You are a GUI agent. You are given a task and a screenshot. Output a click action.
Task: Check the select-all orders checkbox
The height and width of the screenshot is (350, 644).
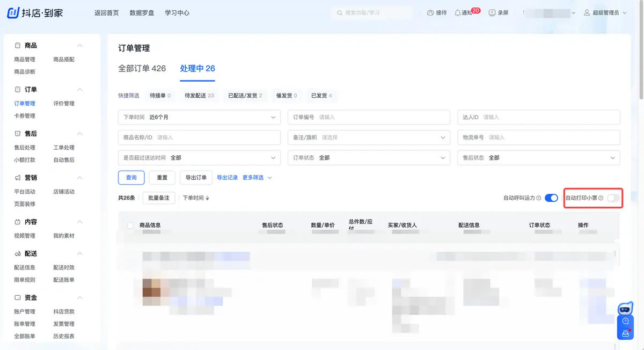click(x=130, y=225)
